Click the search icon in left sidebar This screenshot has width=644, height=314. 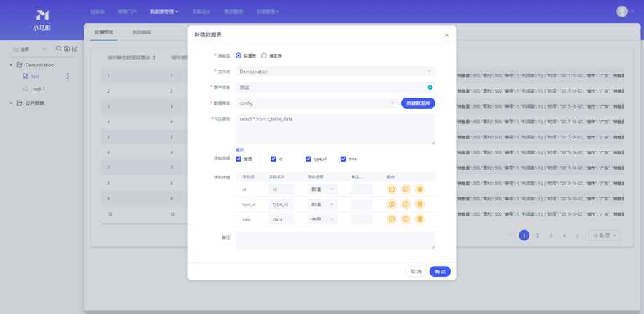59,49
